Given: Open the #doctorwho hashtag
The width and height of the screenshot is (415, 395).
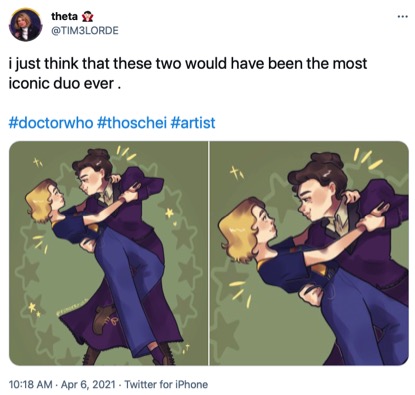Looking at the screenshot, I should click(51, 123).
